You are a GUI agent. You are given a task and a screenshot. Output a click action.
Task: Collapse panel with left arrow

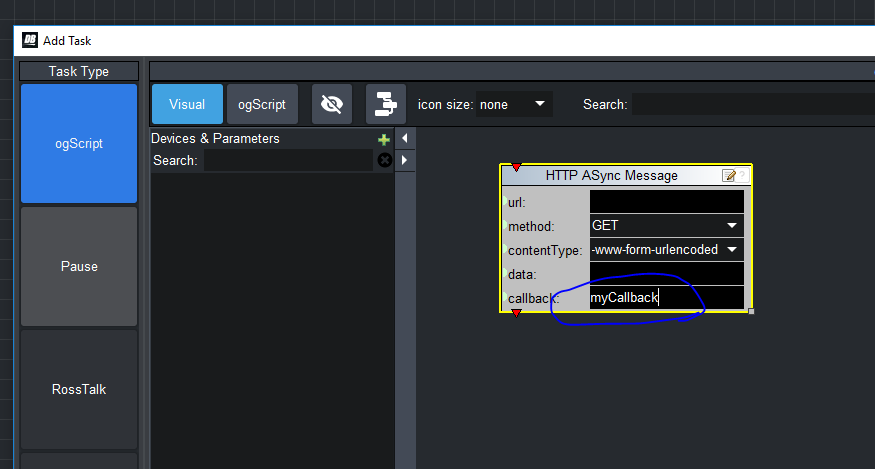(x=405, y=138)
